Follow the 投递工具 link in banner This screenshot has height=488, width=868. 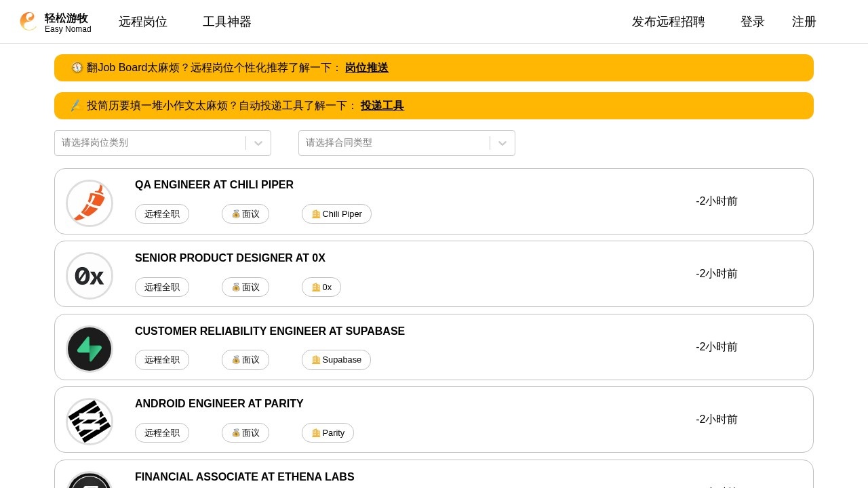(382, 106)
